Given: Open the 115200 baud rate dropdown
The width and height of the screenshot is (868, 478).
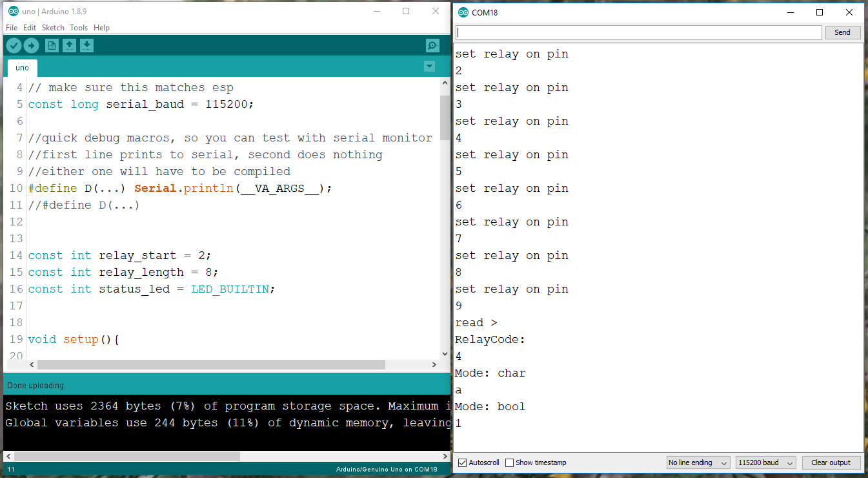Looking at the screenshot, I should (x=765, y=462).
